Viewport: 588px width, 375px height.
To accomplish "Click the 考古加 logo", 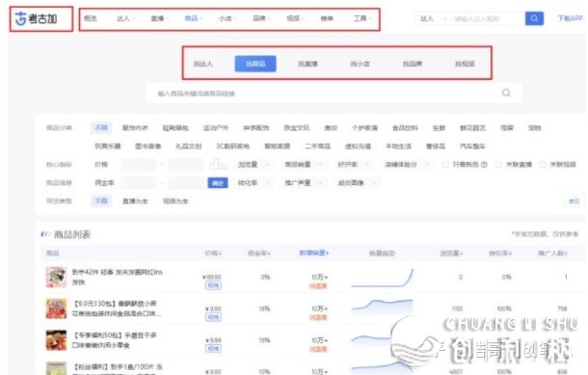I will 37,18.
